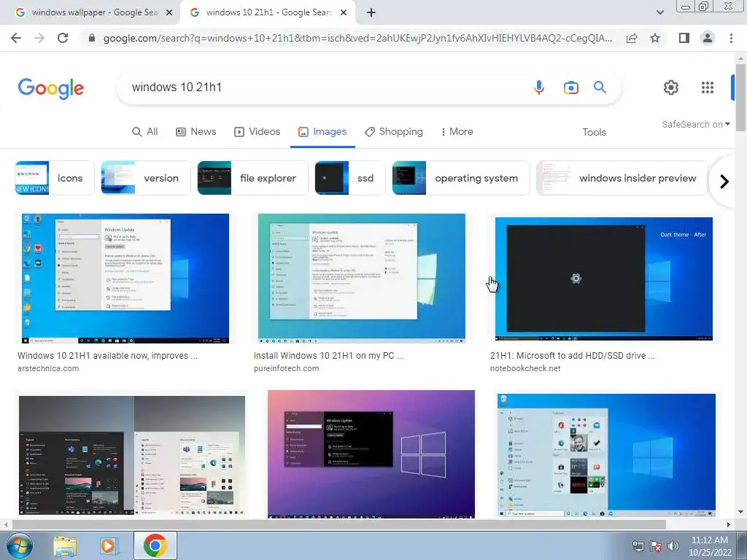Open the Chrome profile avatar

click(x=708, y=38)
